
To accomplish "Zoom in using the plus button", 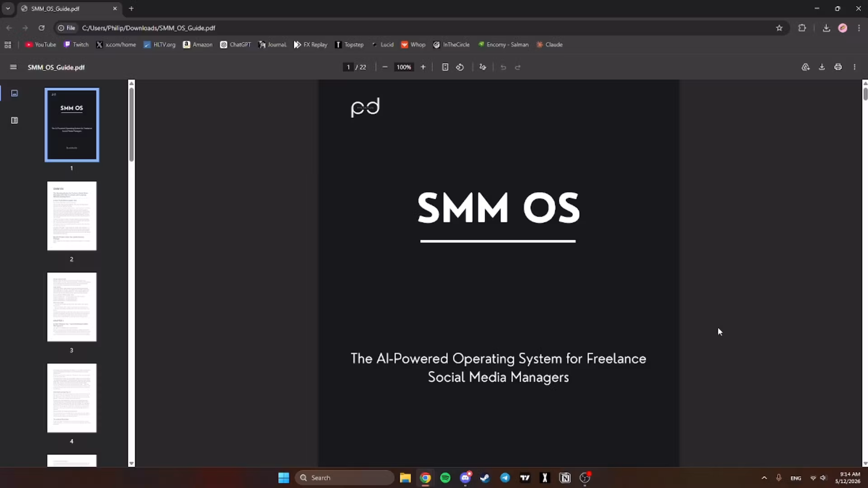I will pyautogui.click(x=423, y=67).
